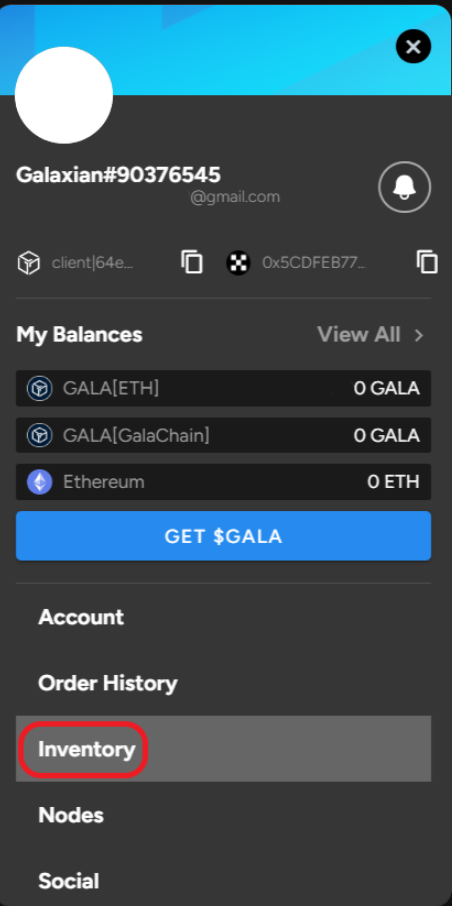Click the GET $GALA button
Viewport: 452px width, 906px height.
pyautogui.click(x=223, y=536)
